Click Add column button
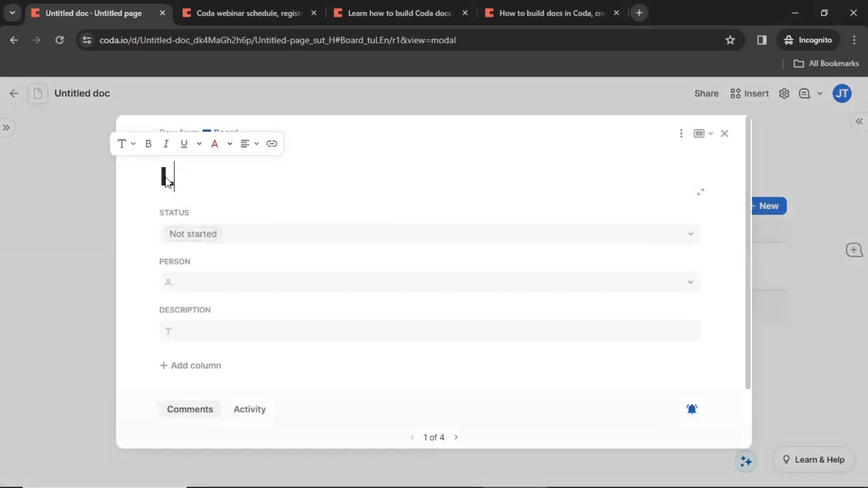The width and height of the screenshot is (868, 488). [191, 365]
